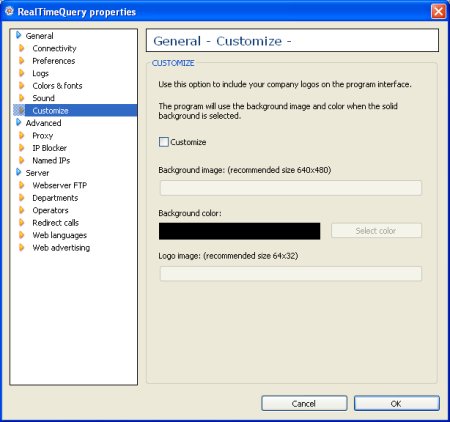Confirm settings with the OK button
Screen dimensions: 450x422
(x=396, y=404)
